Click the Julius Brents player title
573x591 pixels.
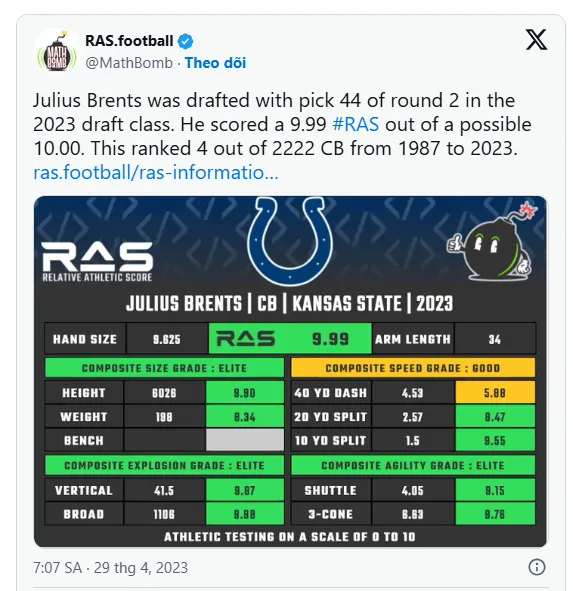(290, 304)
